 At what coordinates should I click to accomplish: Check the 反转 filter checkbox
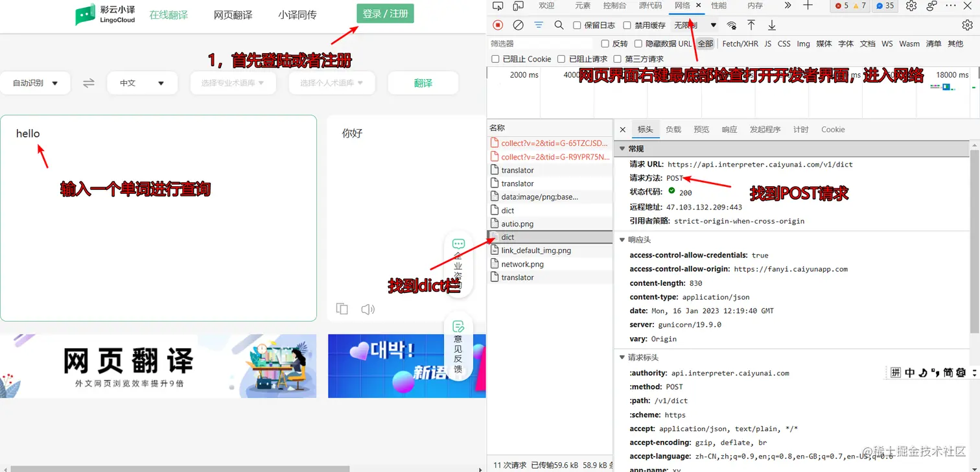[605, 43]
